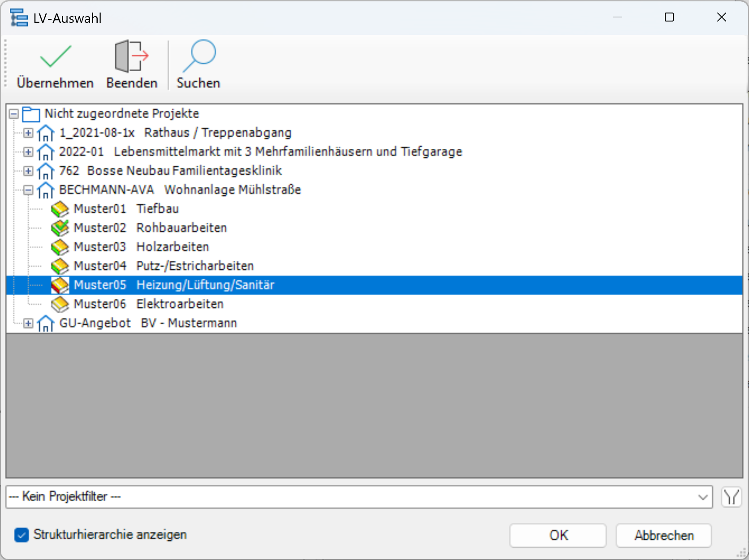This screenshot has width=749, height=560.
Task: Click the house icon of BECHMANN-AVA project
Action: point(45,190)
